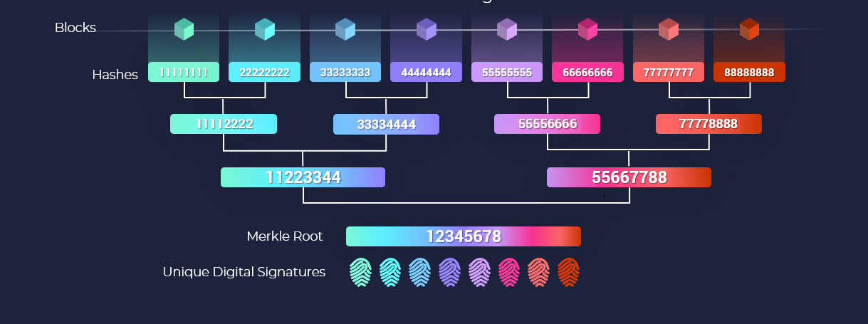Screen dimensions: 868x324
Task: Select the pink block cube above 66666666
Action: pyautogui.click(x=587, y=29)
